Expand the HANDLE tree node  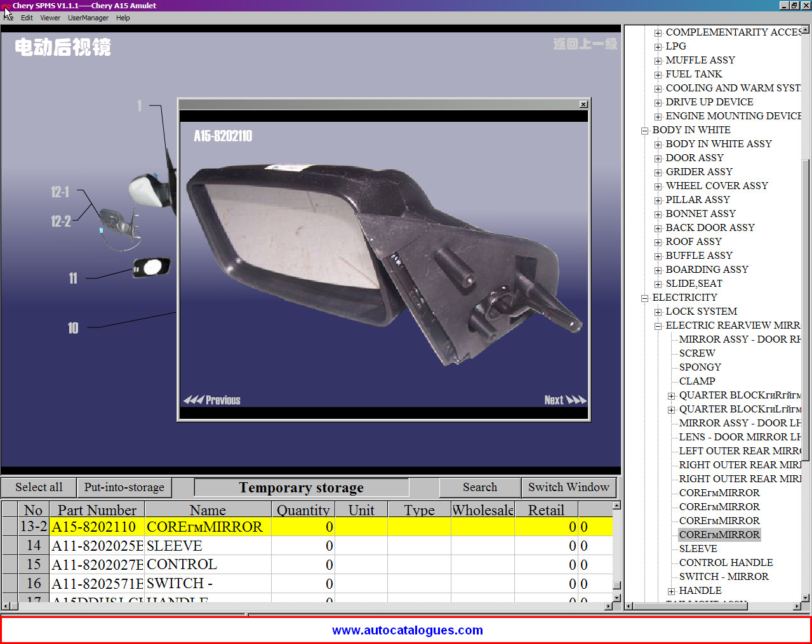pos(672,591)
